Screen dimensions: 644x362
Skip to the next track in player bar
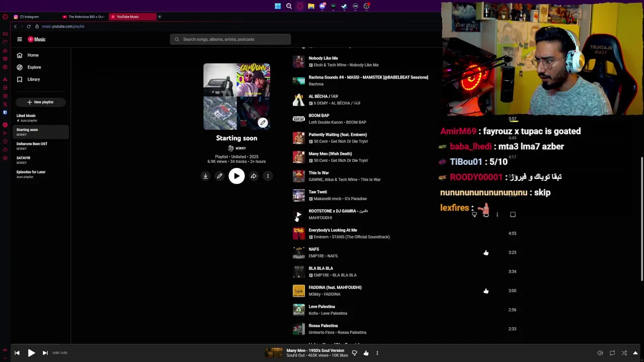45,353
